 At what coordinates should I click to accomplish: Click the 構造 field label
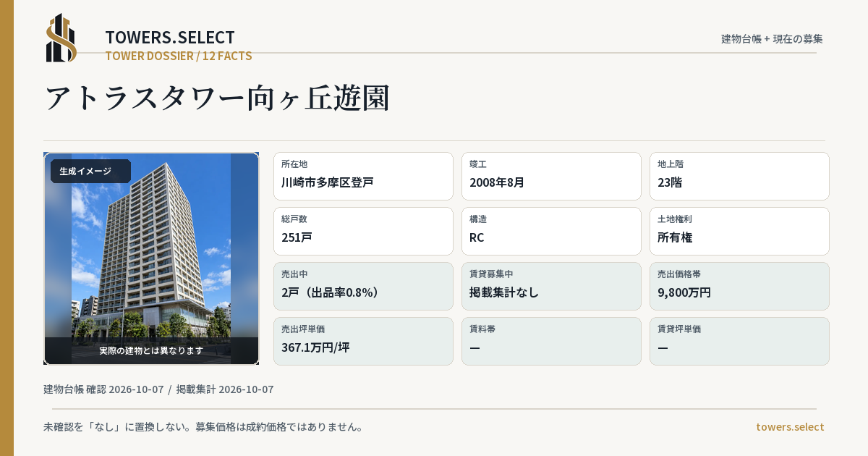(478, 219)
